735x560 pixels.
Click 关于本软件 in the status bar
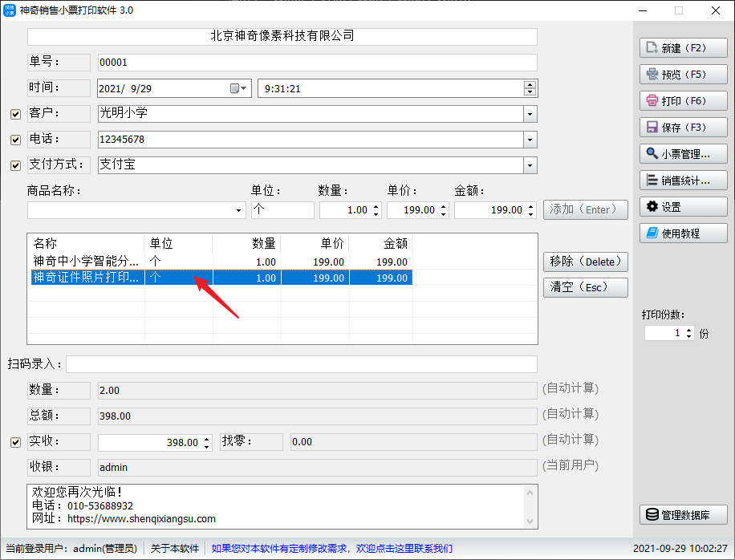[x=174, y=548]
